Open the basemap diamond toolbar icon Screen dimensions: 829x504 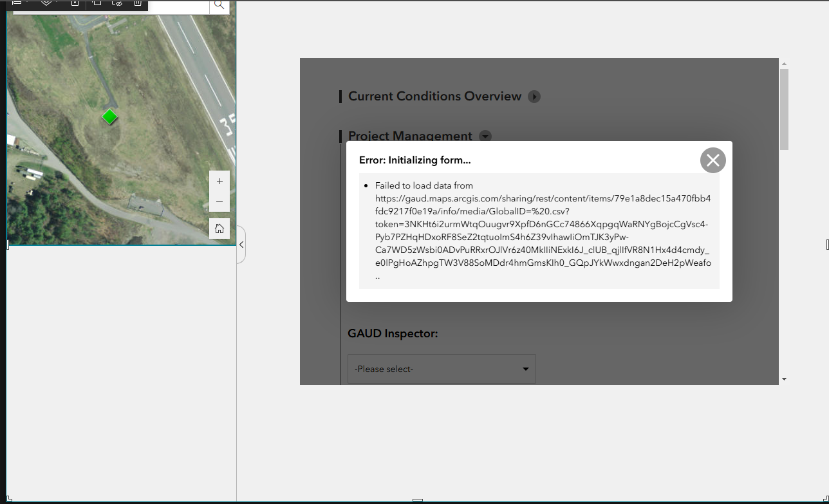(x=45, y=4)
